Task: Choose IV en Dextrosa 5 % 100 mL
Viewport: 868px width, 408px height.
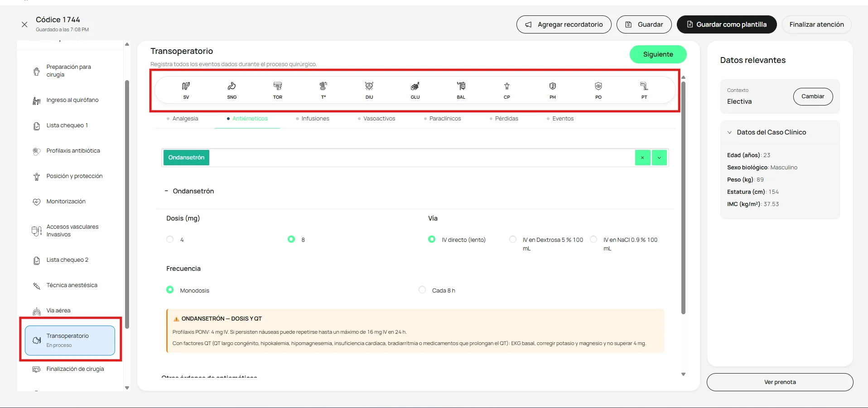Action: pos(513,239)
